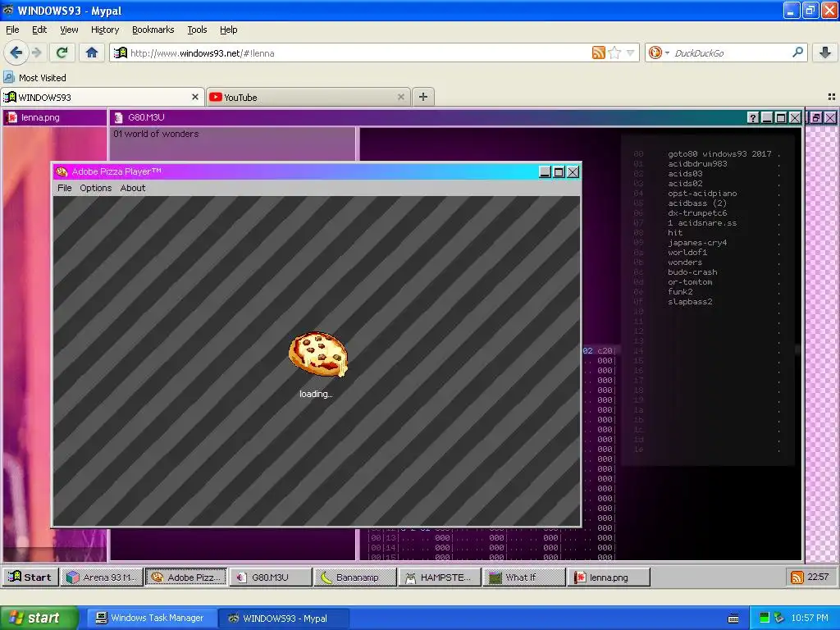The height and width of the screenshot is (630, 840).
Task: Switch to Bananamp taskbar item
Action: [x=355, y=577]
